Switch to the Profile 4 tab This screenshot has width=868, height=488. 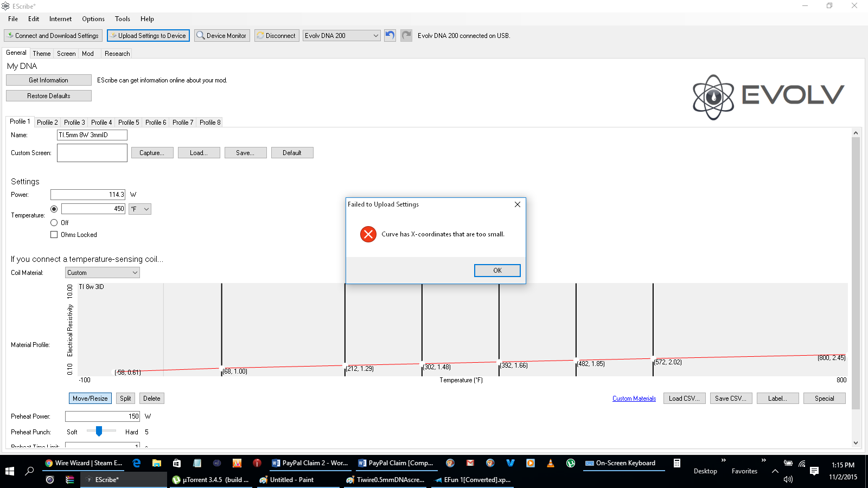(101, 123)
